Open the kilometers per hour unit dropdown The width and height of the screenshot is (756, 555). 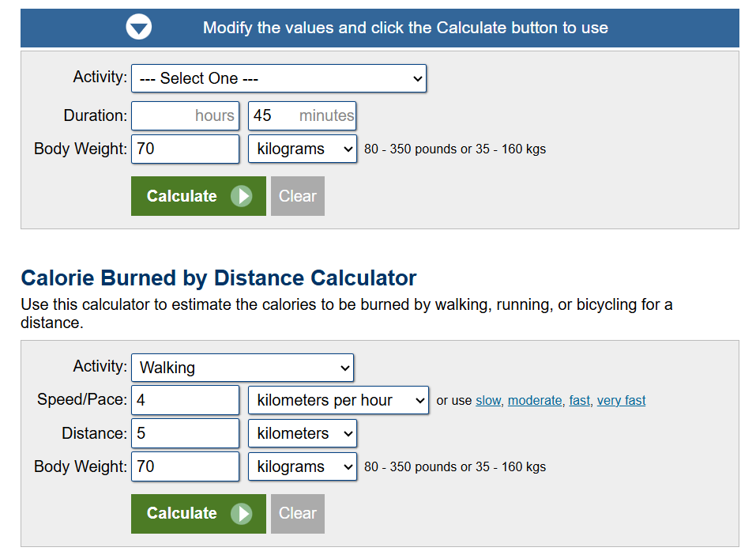(338, 400)
